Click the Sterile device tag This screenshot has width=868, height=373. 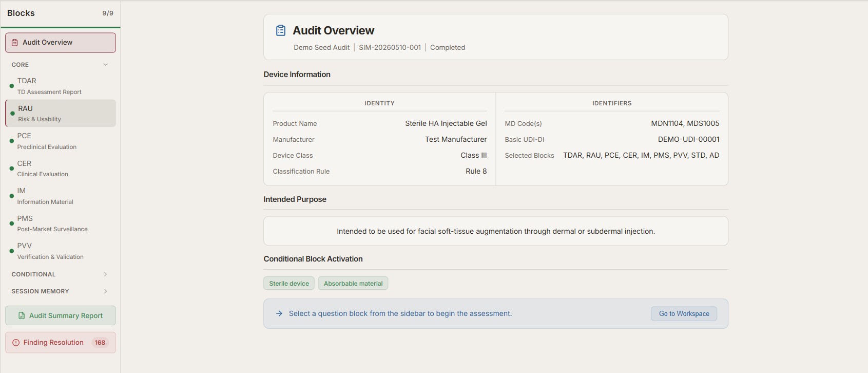289,284
